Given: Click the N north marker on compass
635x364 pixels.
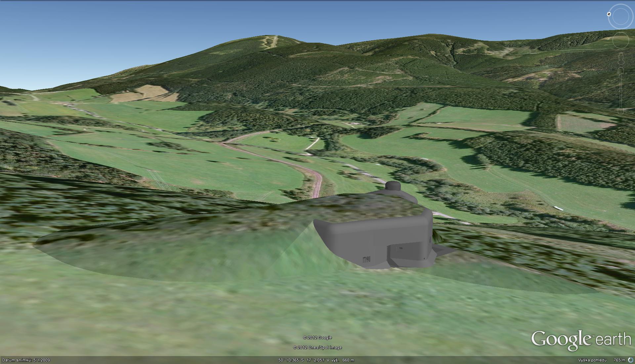Looking at the screenshot, I should (x=609, y=14).
